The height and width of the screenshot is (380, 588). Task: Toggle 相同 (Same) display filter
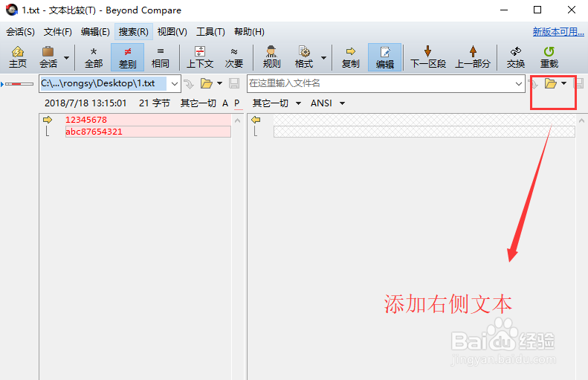(x=160, y=57)
